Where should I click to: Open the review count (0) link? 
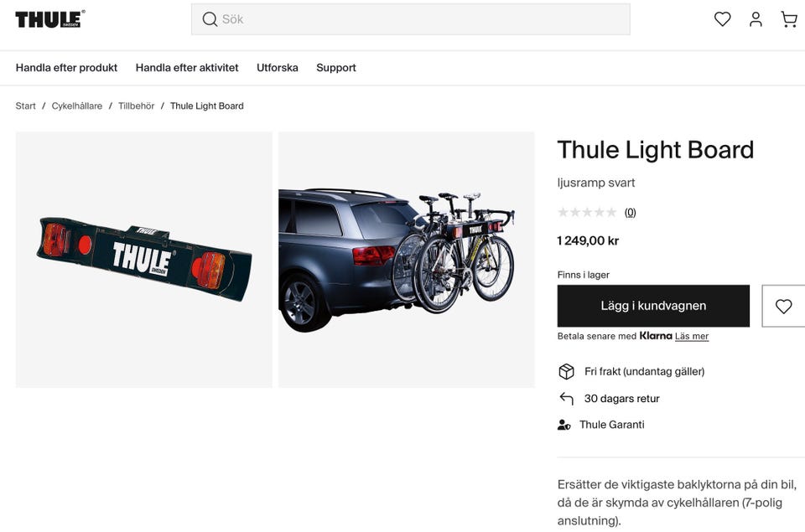pos(630,213)
